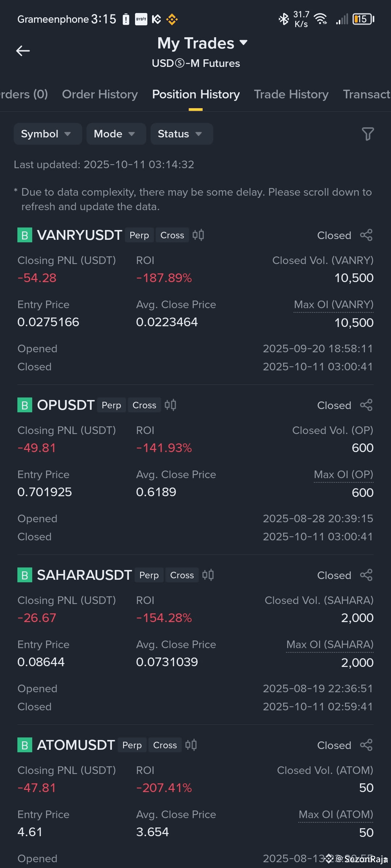391x868 pixels.
Task: Switch to the Order History tab
Action: pyautogui.click(x=100, y=94)
